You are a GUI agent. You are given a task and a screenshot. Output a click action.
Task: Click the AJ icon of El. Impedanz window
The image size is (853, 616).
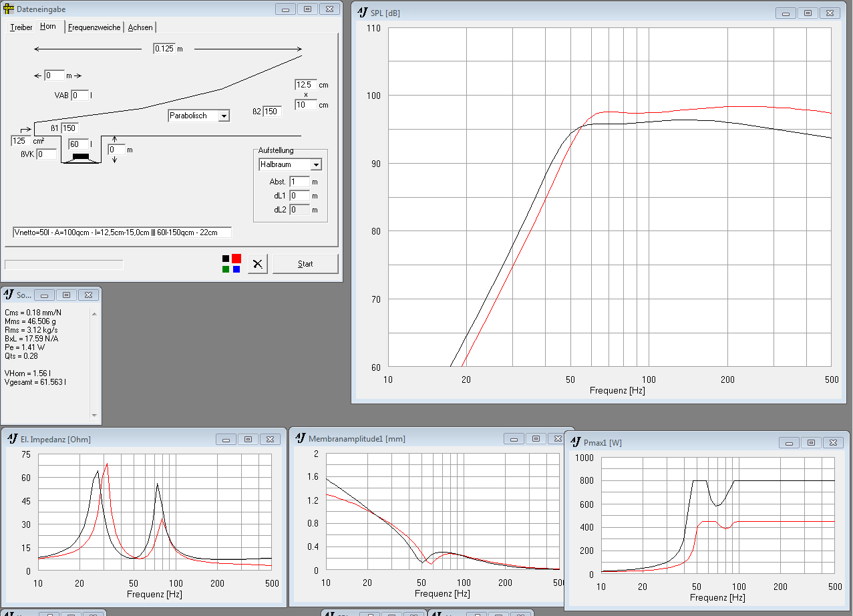[12, 439]
